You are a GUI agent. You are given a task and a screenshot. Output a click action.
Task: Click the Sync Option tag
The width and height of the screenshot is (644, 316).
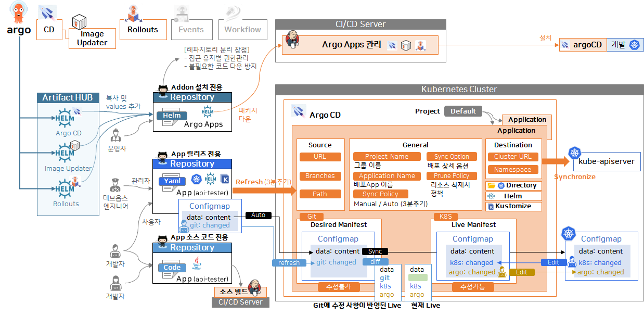pyautogui.click(x=452, y=157)
